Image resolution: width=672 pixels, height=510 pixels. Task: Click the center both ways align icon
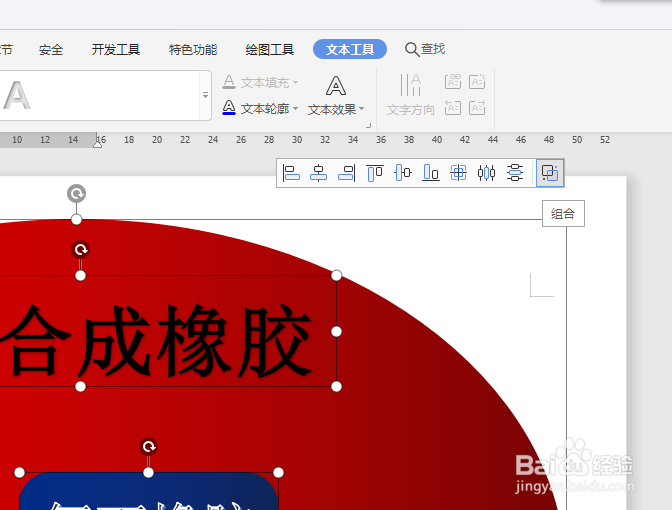tap(459, 173)
